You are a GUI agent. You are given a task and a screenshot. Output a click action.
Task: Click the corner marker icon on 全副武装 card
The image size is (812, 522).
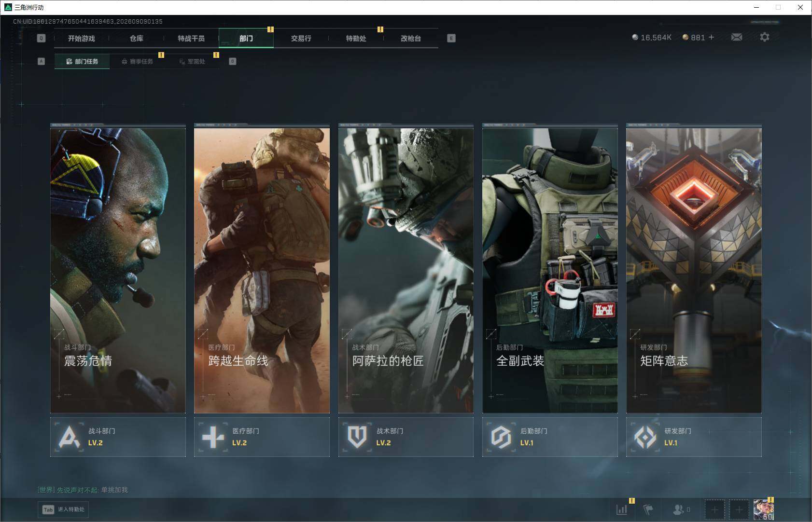(x=491, y=334)
